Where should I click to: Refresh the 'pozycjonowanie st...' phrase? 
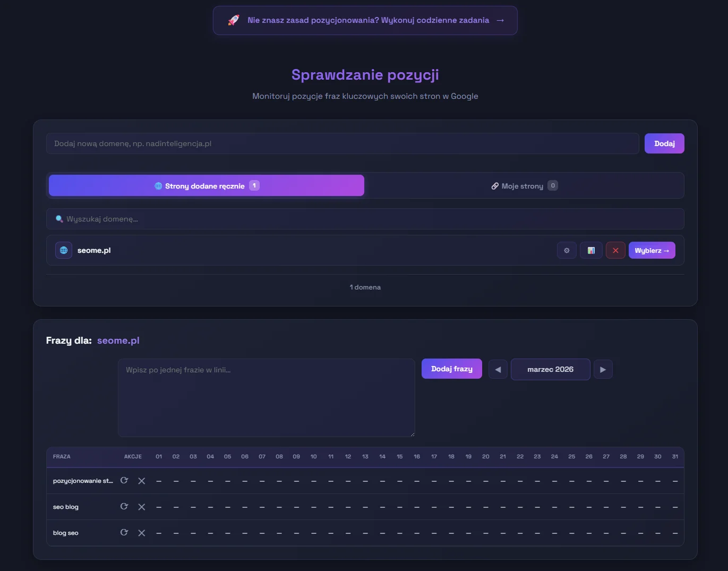coord(124,481)
